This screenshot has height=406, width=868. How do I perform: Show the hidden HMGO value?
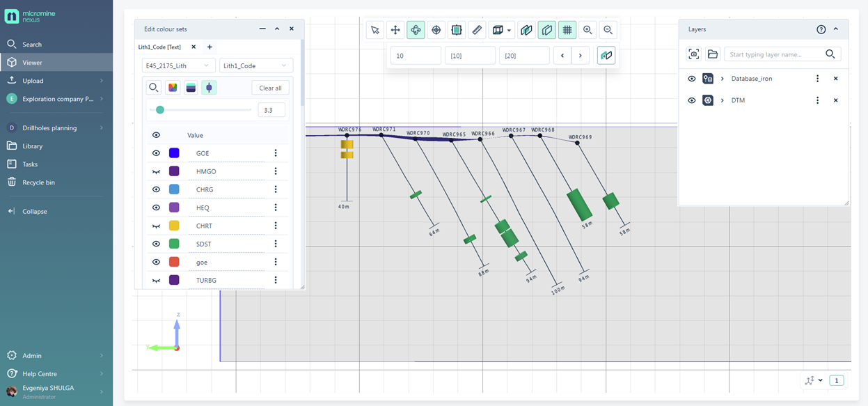pos(156,171)
